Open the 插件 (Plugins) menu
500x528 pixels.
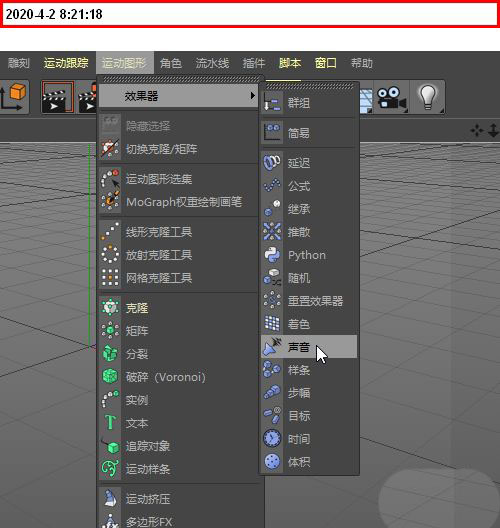click(254, 63)
